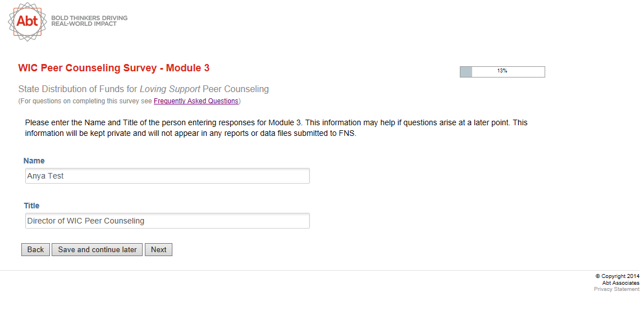
Task: Click the 'Bold Thinkers Driving Real-World Impact' tagline
Action: point(89,21)
